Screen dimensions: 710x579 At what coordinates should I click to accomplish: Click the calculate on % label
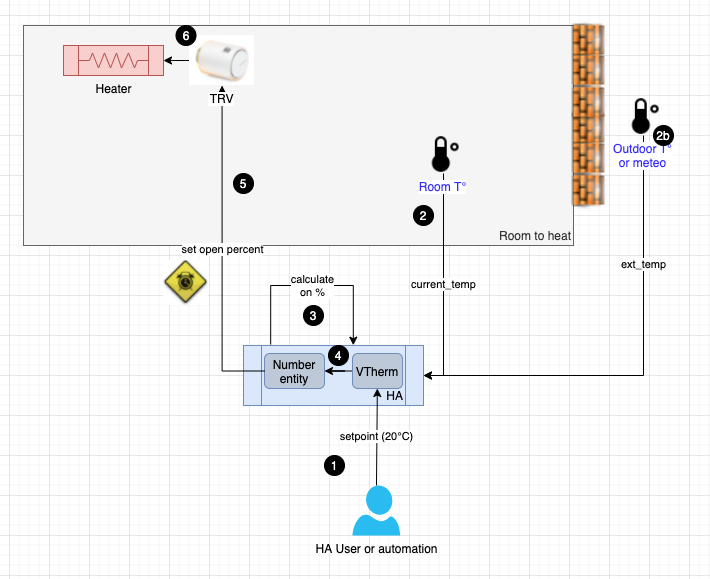312,285
